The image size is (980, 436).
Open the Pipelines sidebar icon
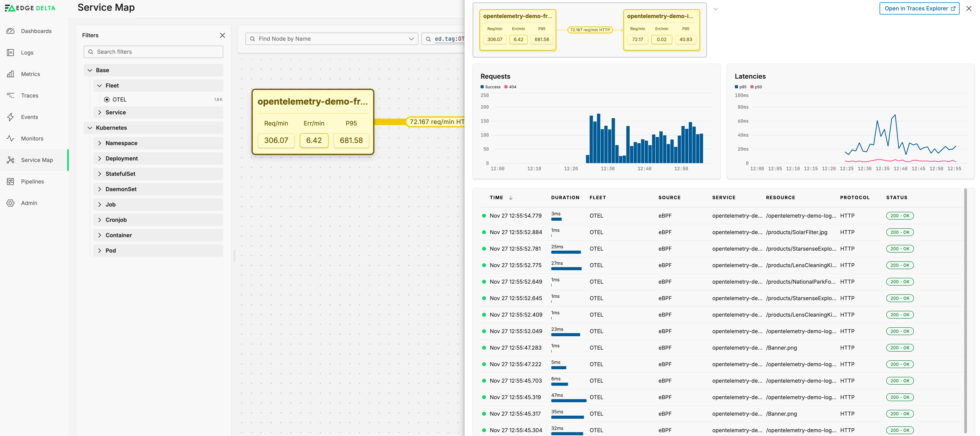coord(11,182)
